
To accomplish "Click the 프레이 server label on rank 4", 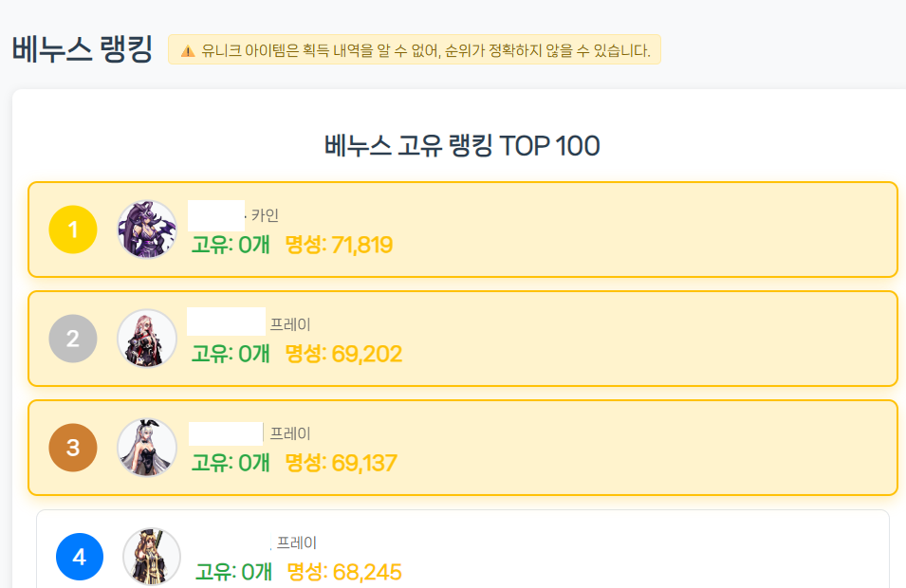I will click(297, 543).
